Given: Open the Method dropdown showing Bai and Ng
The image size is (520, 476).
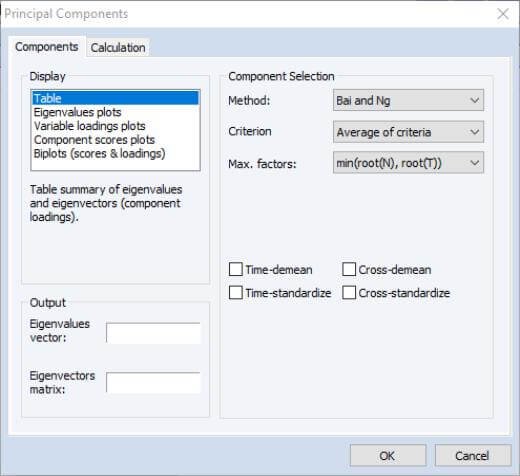Looking at the screenshot, I should pos(408,100).
